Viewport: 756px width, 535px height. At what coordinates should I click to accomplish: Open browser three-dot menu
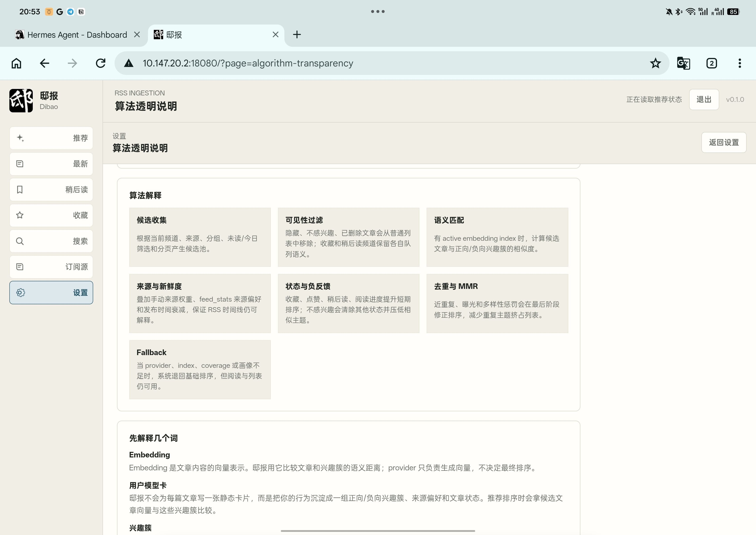pyautogui.click(x=740, y=63)
